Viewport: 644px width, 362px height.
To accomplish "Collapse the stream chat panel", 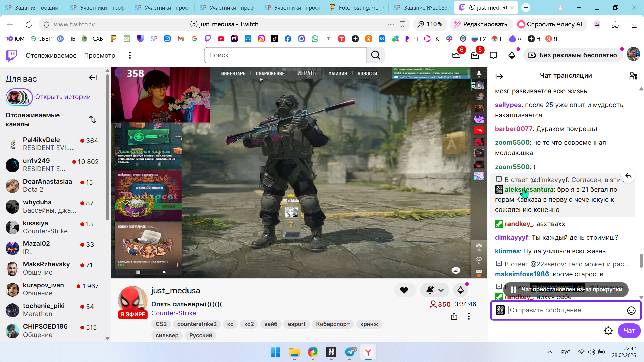I will coord(499,76).
